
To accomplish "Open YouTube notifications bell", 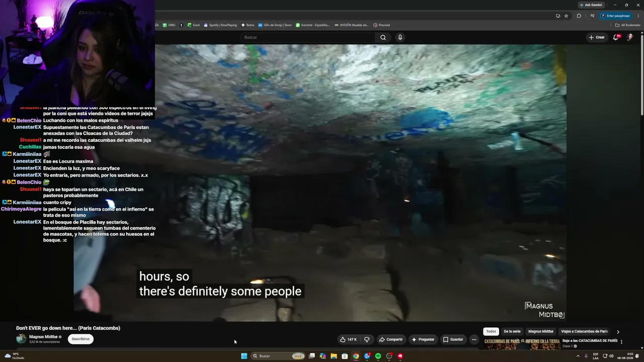I will (616, 37).
